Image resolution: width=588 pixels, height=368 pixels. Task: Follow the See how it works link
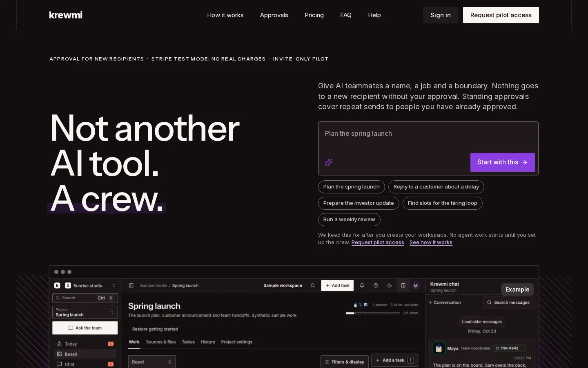(431, 242)
